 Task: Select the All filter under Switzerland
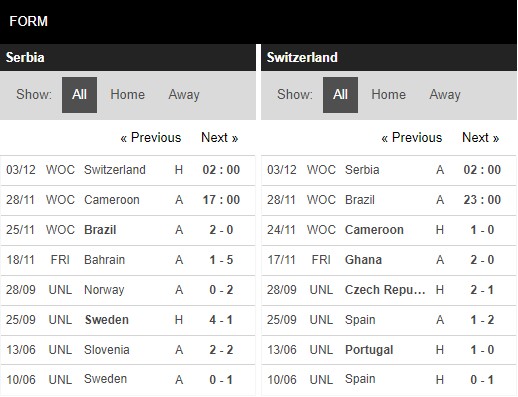pyautogui.click(x=340, y=95)
